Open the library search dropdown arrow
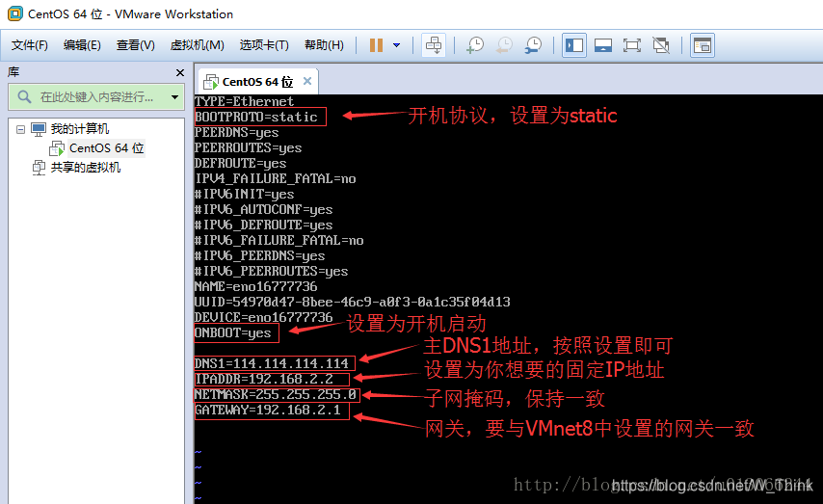This screenshot has height=504, width=823. click(x=174, y=97)
